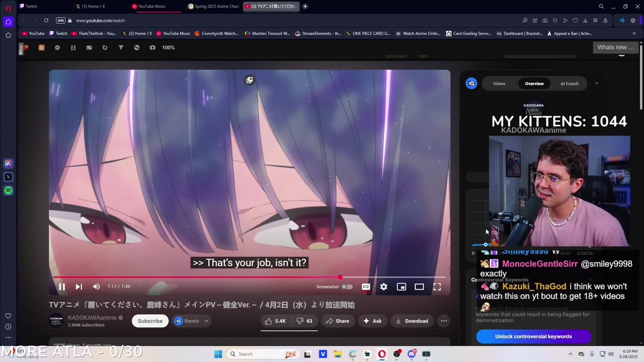Open the Opera profile account icon
The width and height of the screenshot is (644, 362).
[x=605, y=21]
